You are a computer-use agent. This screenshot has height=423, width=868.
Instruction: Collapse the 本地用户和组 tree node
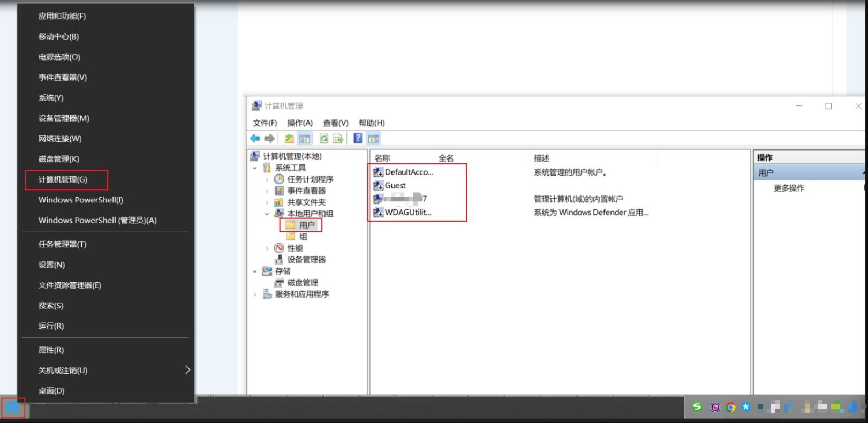point(267,214)
